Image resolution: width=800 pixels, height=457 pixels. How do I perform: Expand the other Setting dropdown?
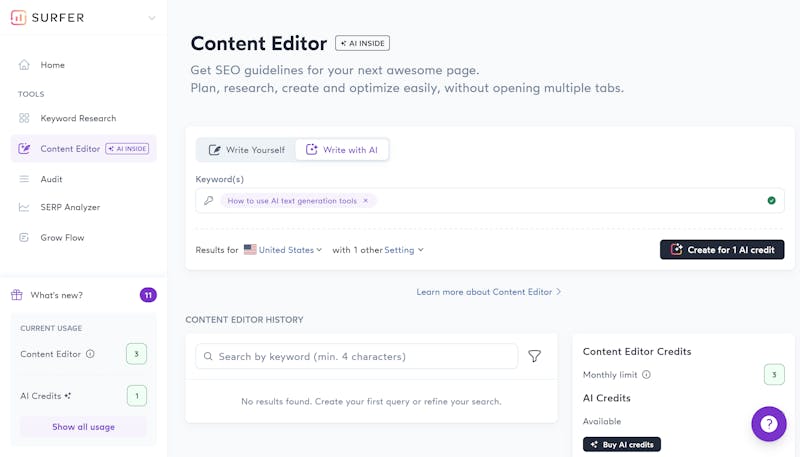point(404,250)
